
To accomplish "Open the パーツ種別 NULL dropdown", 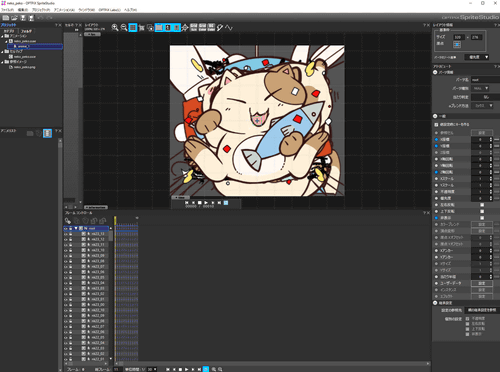I will (480, 88).
